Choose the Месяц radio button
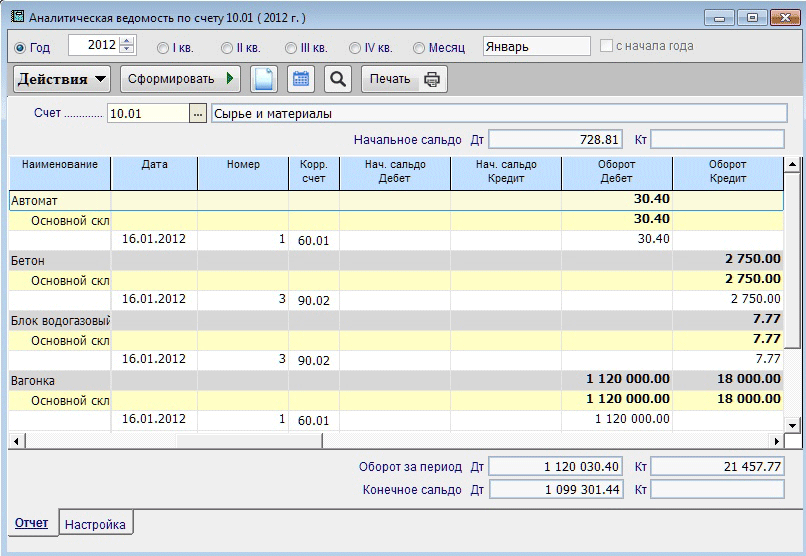This screenshot has width=806, height=556. pos(418,47)
